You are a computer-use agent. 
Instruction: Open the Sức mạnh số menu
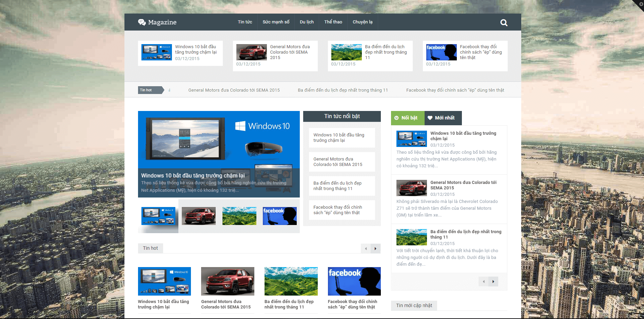tap(276, 22)
